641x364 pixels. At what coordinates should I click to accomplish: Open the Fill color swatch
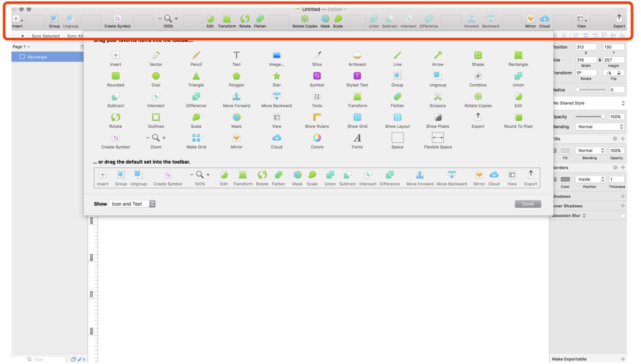pyautogui.click(x=565, y=151)
